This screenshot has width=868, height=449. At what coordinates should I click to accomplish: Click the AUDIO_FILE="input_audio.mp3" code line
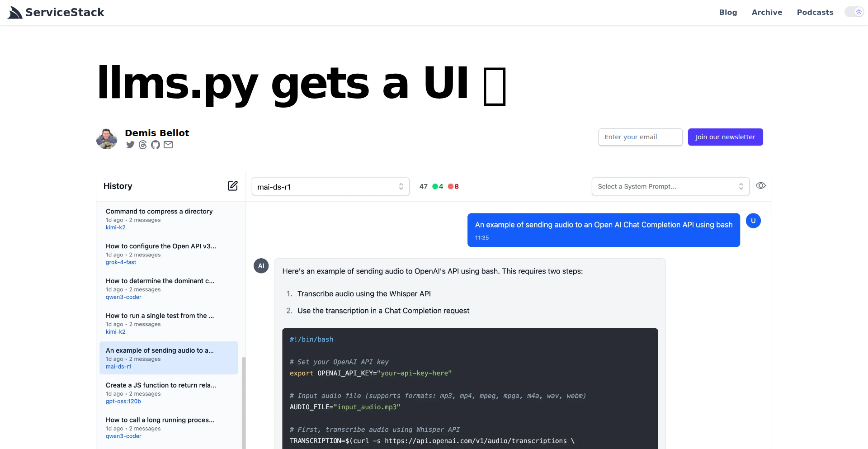(x=345, y=407)
